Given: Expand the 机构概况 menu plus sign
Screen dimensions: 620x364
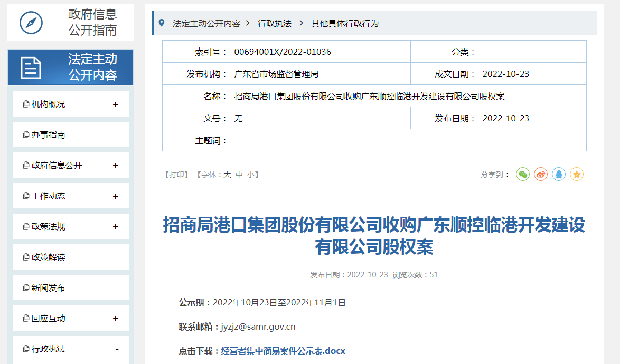Looking at the screenshot, I should click(116, 104).
